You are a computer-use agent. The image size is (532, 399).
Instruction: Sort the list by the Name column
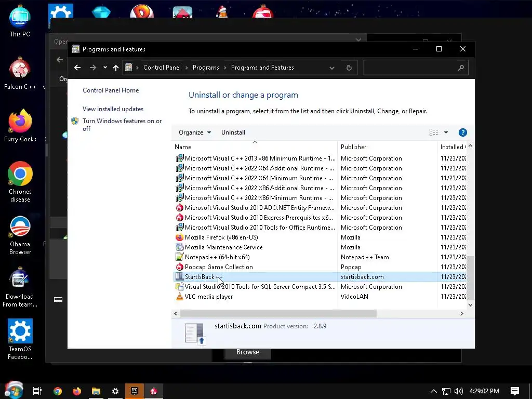pos(182,147)
